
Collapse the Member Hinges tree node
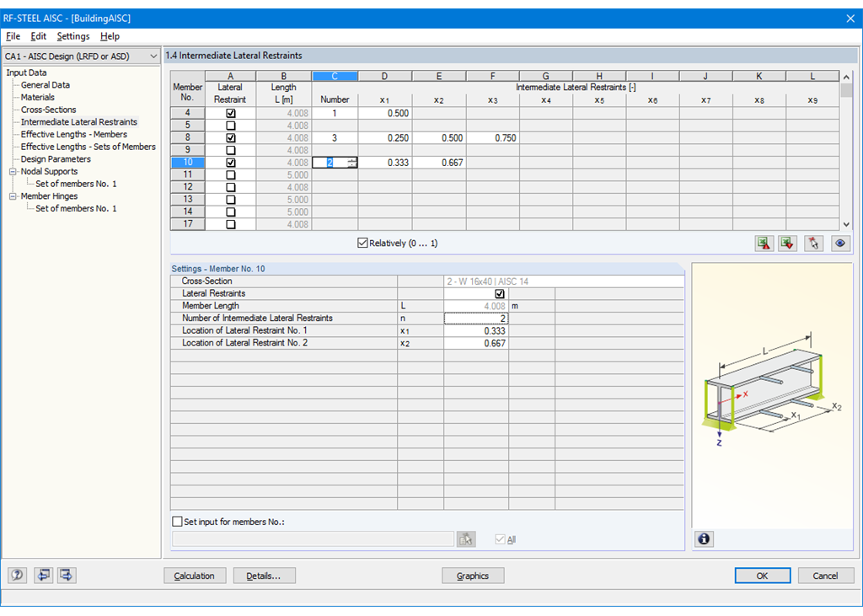pyautogui.click(x=13, y=196)
